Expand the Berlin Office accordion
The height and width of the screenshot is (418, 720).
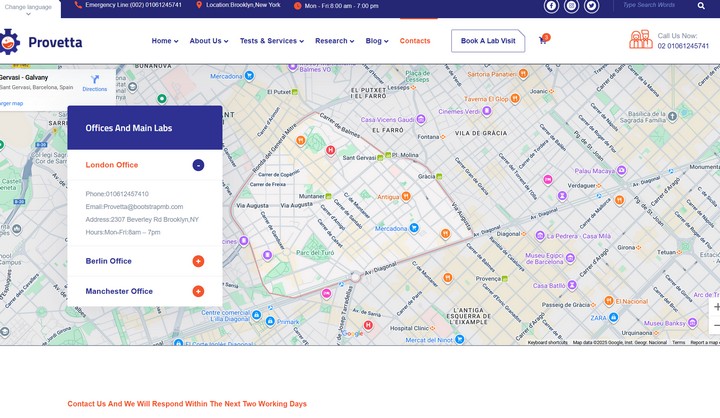(x=198, y=261)
